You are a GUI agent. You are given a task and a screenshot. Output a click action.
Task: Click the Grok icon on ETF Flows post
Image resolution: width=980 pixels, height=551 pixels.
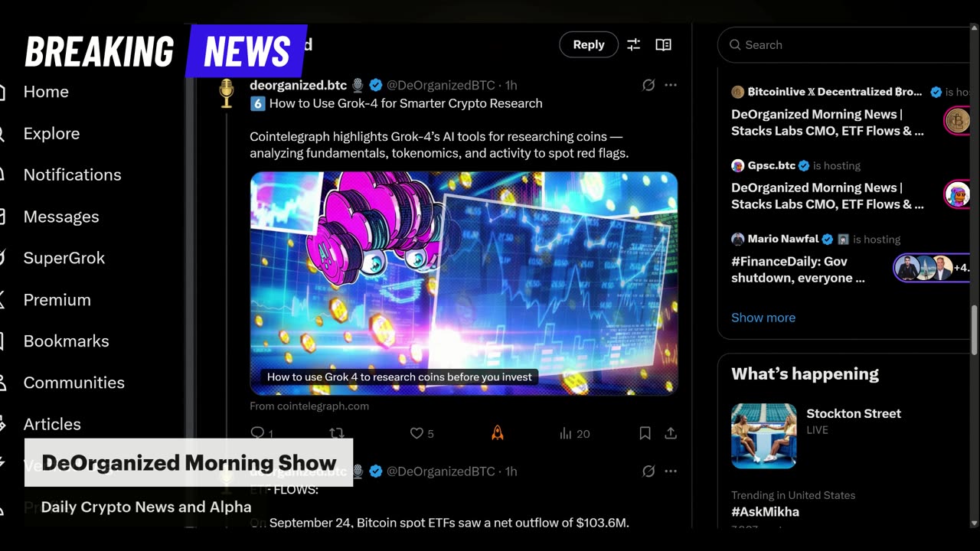648,471
